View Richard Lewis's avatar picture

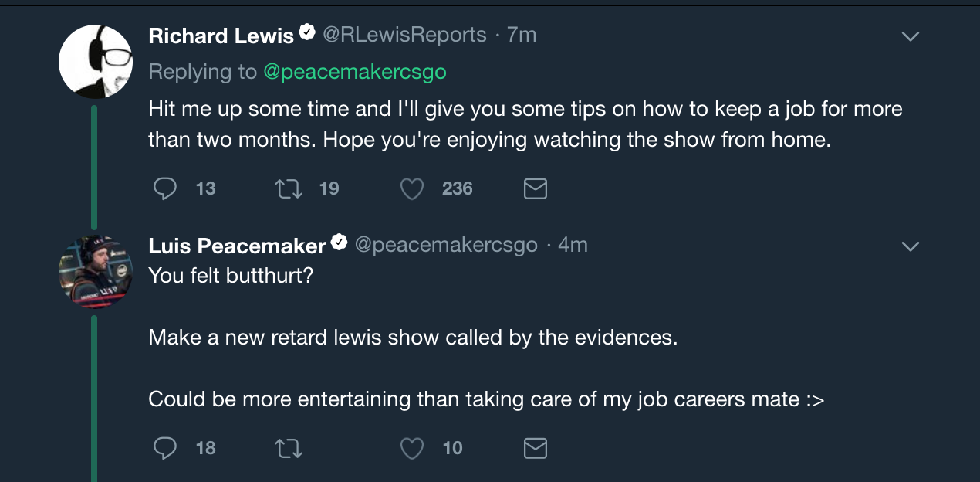96,62
